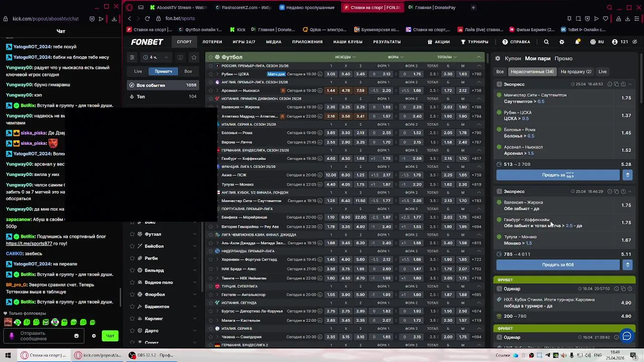
Task: Open the filter sliders icon above Live tab
Action: (132, 57)
